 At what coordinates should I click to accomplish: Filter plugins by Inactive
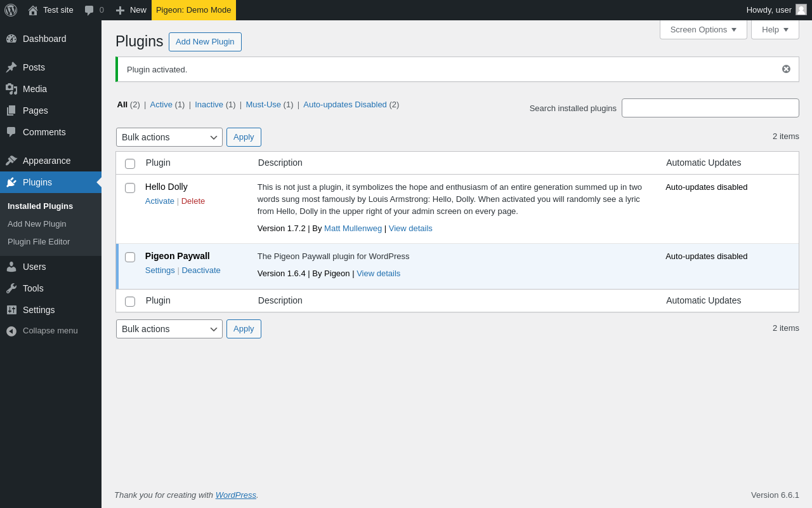[x=209, y=105]
